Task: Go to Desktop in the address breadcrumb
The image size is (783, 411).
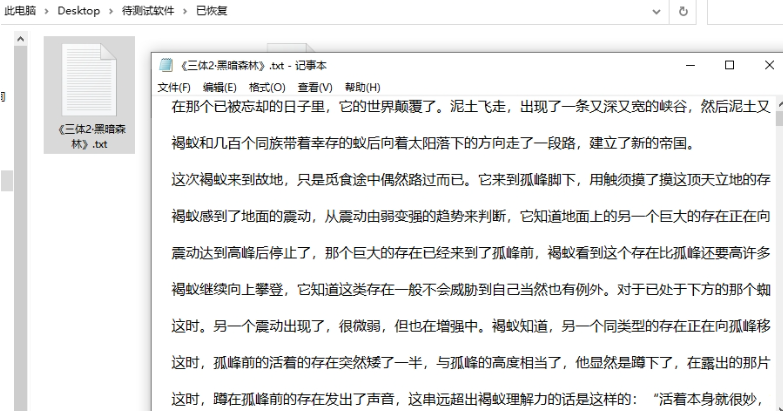Action: pos(78,10)
